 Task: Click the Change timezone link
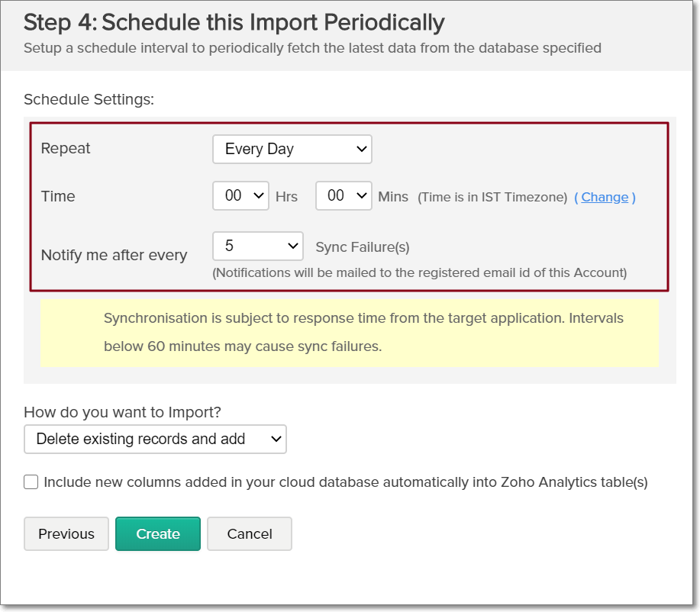[x=605, y=197]
